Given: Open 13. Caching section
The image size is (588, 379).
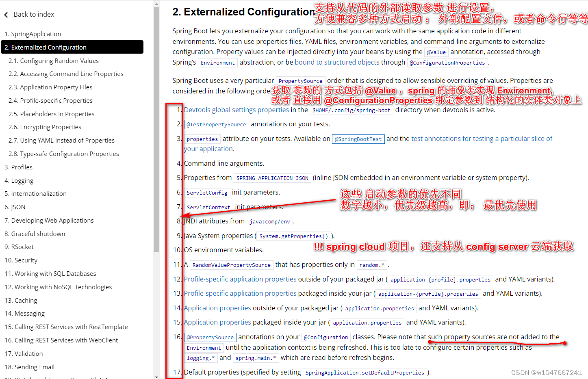Looking at the screenshot, I should (x=21, y=301).
